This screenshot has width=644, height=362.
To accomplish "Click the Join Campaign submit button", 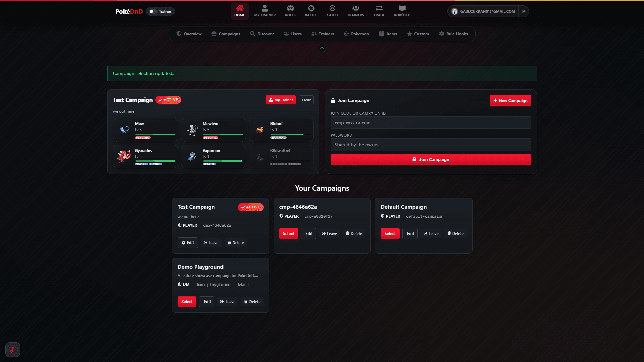I will click(x=431, y=159).
